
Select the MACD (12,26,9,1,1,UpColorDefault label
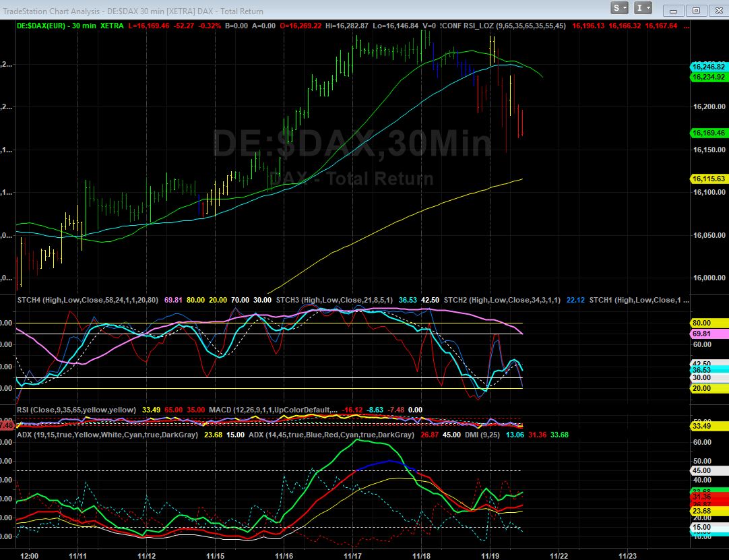274,410
